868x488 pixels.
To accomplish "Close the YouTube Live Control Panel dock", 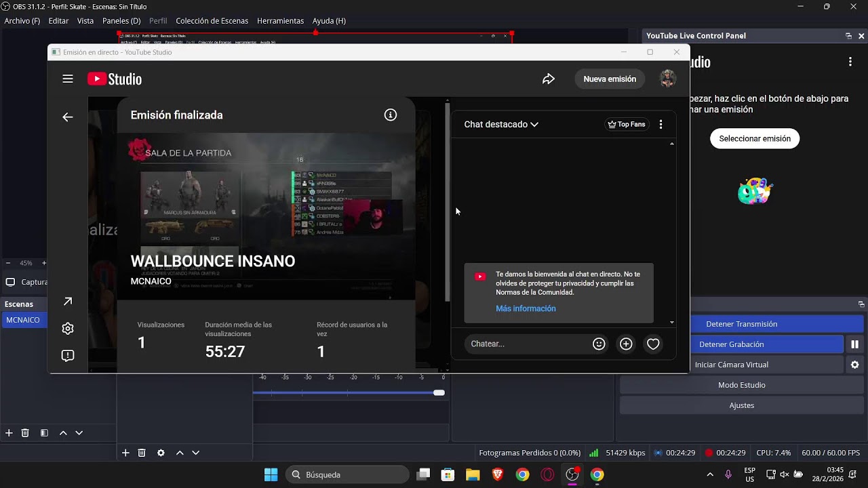I will (x=862, y=36).
